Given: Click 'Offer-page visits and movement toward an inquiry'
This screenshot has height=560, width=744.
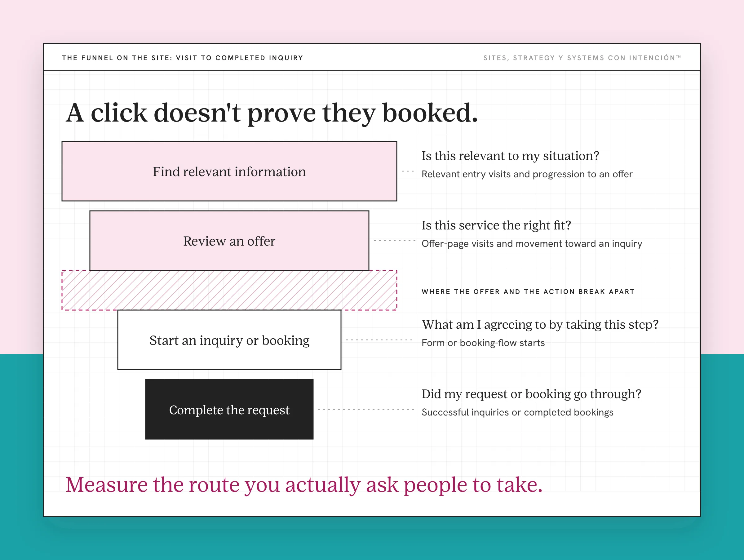Looking at the screenshot, I should (x=532, y=243).
